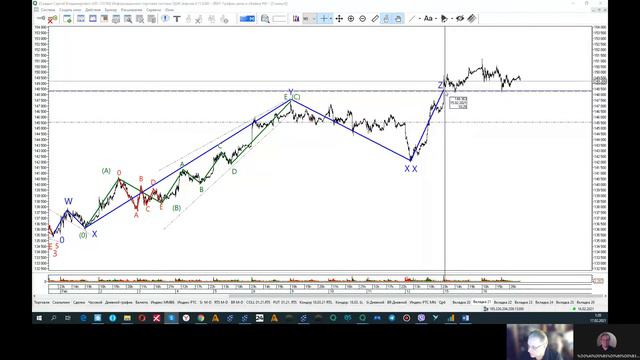Select the crosshair cursor tool
The image size is (640, 360).
pyautogui.click(x=323, y=19)
